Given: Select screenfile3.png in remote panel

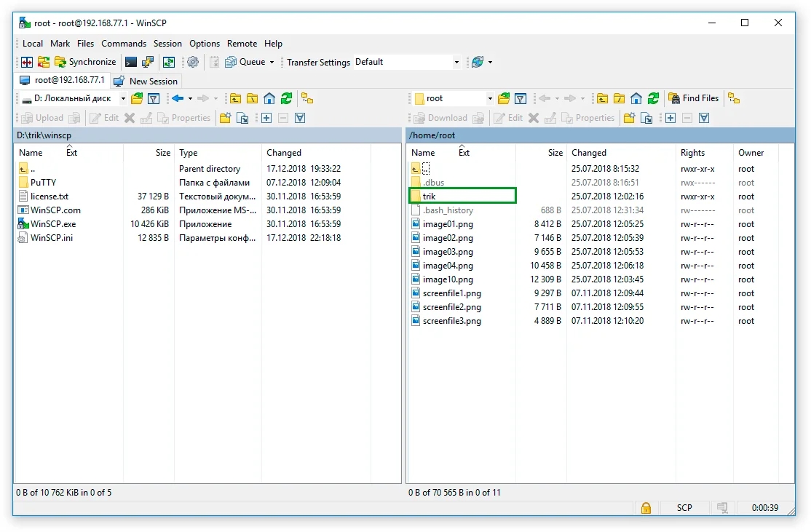Looking at the screenshot, I should point(452,320).
